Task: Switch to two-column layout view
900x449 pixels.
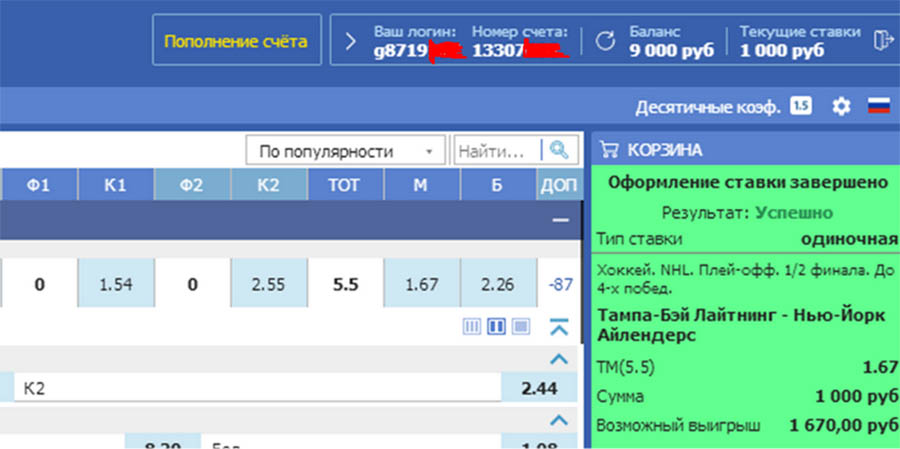Action: 495,327
